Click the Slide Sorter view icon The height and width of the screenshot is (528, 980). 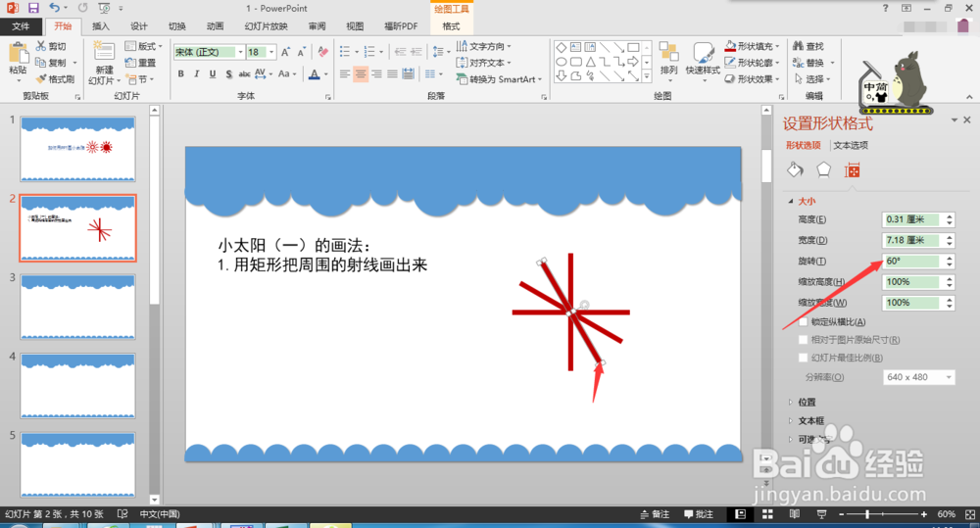click(x=767, y=514)
